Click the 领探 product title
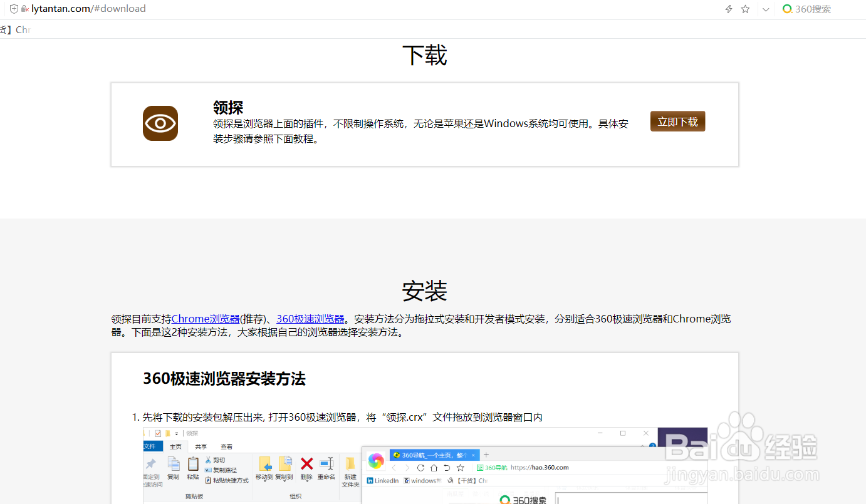Viewport: 866px width, 504px height. [228, 107]
